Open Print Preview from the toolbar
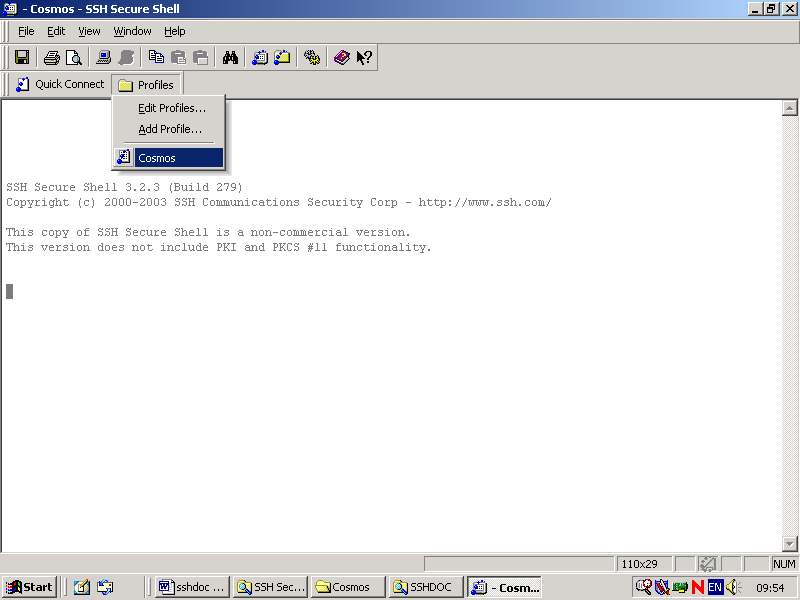 click(73, 58)
